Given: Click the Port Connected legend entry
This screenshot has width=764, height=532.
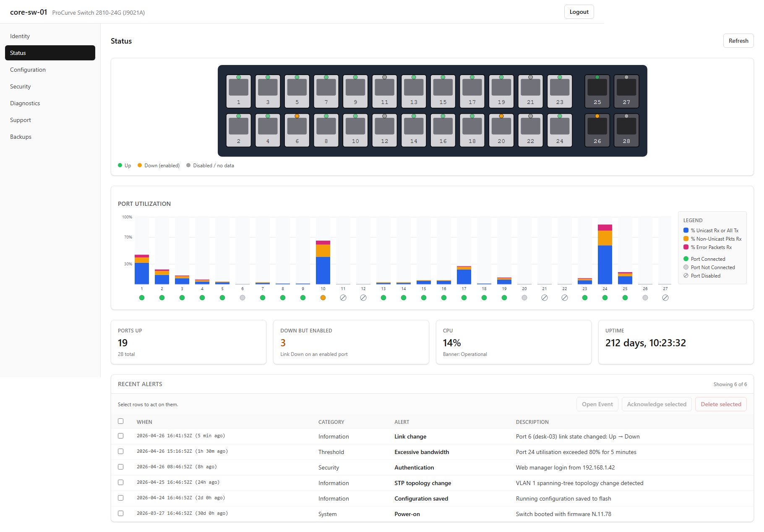Looking at the screenshot, I should (x=704, y=259).
